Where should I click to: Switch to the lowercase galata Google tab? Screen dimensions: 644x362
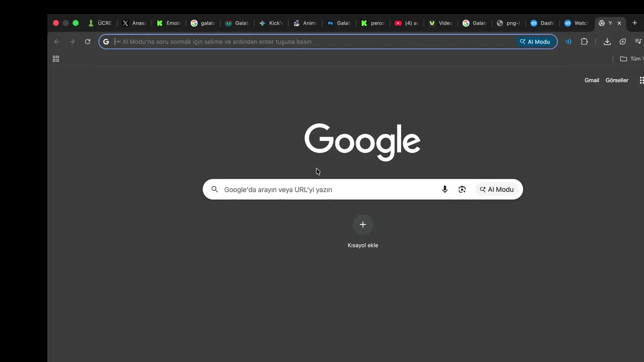click(x=203, y=23)
